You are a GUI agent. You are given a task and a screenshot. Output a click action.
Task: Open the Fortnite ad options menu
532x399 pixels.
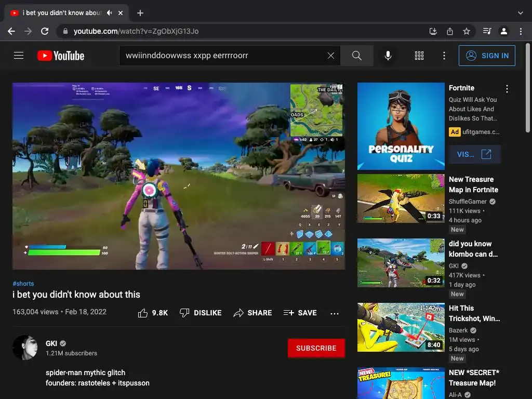(507, 89)
